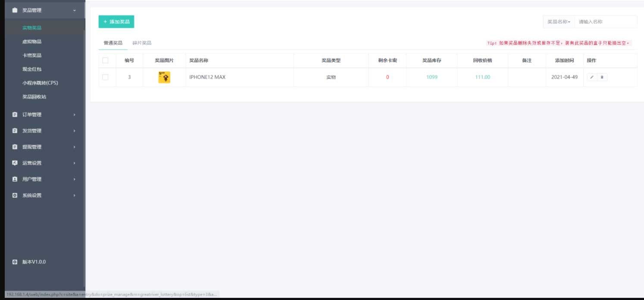This screenshot has height=300, width=644.
Task: Switch to the 普通奖品 tab
Action: (113, 43)
